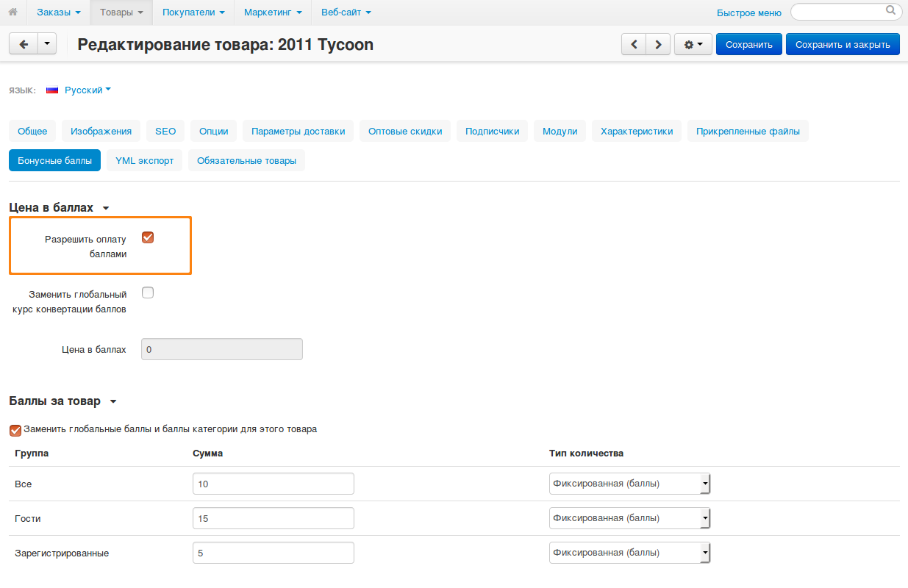Click the search magnifier icon
This screenshot has width=908, height=588.
click(890, 11)
